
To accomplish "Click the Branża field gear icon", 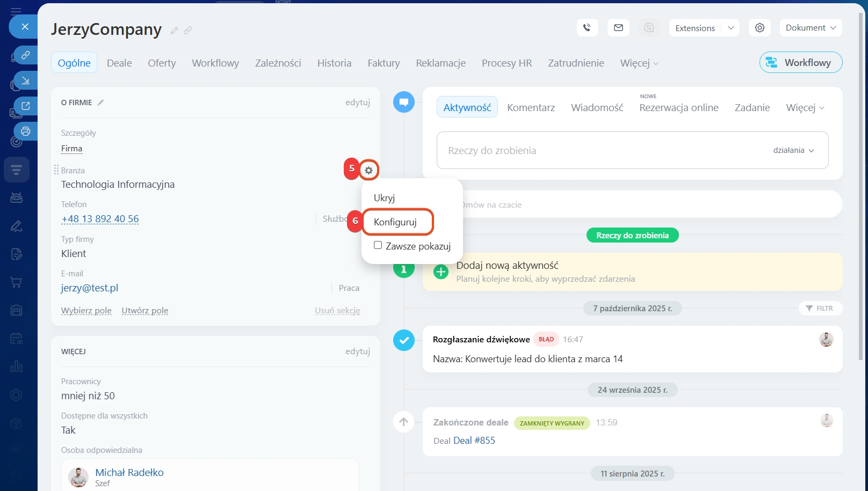I will tap(368, 170).
